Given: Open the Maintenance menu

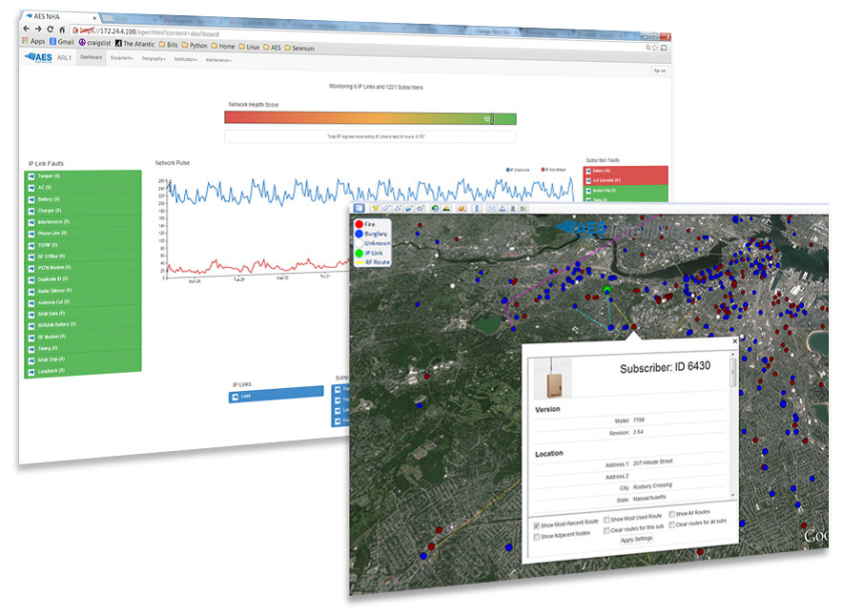Looking at the screenshot, I should (218, 60).
